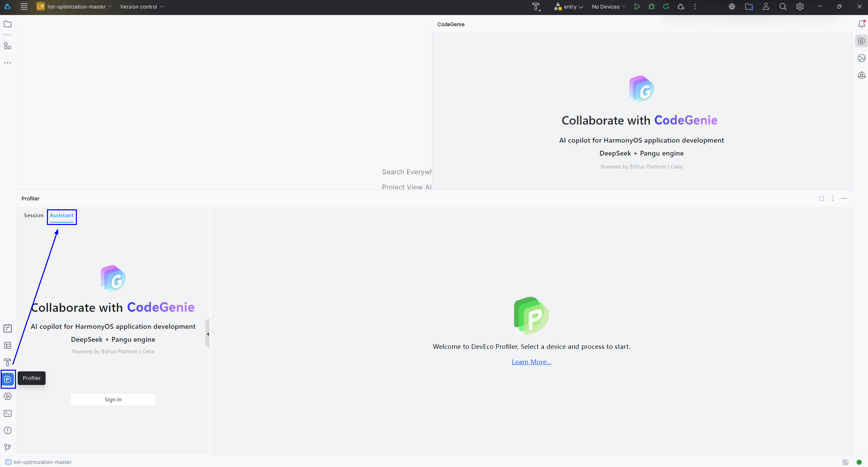Open the Terminal panel
This screenshot has width=868, height=467.
coord(8,413)
